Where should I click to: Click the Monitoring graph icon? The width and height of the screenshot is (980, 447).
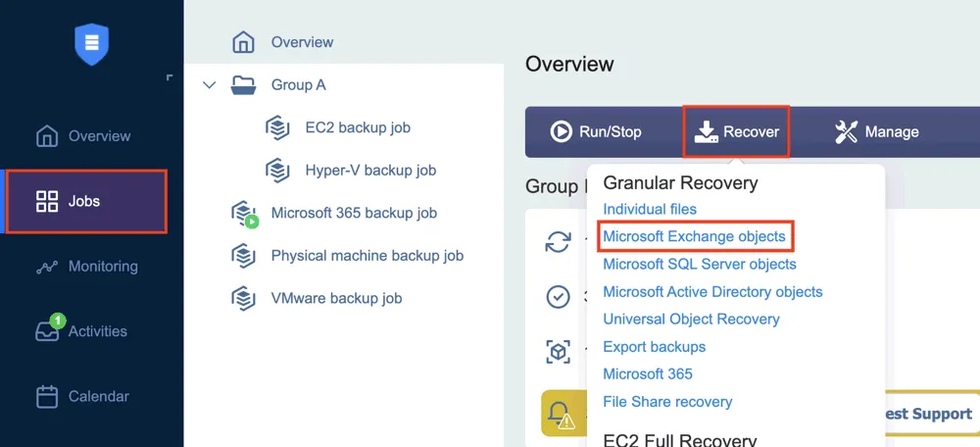tap(47, 267)
